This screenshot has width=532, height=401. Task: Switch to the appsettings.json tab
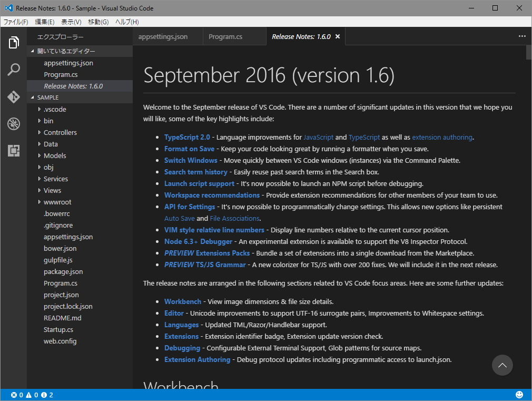point(164,36)
